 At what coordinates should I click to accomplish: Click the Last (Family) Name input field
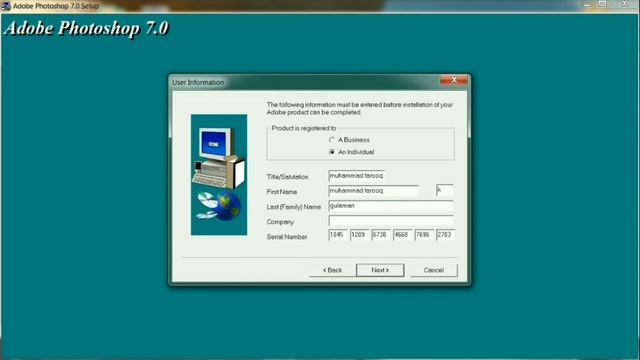click(x=391, y=206)
